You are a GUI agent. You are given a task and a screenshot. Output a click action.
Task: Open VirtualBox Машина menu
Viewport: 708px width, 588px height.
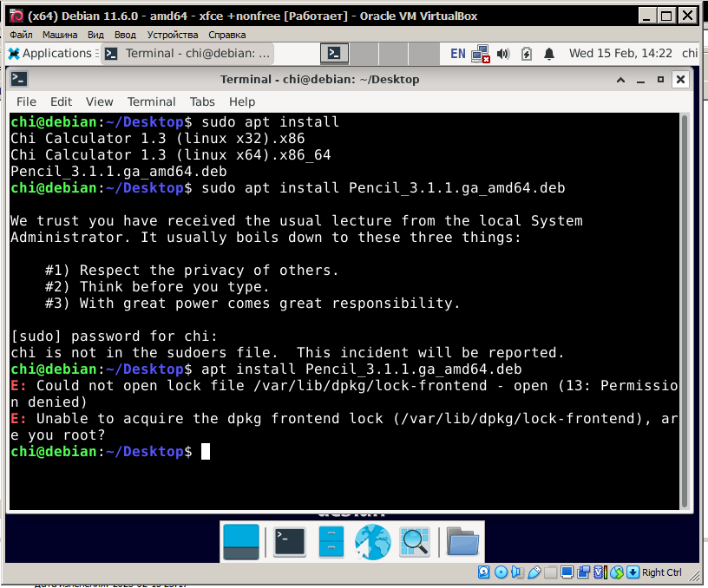(60, 35)
